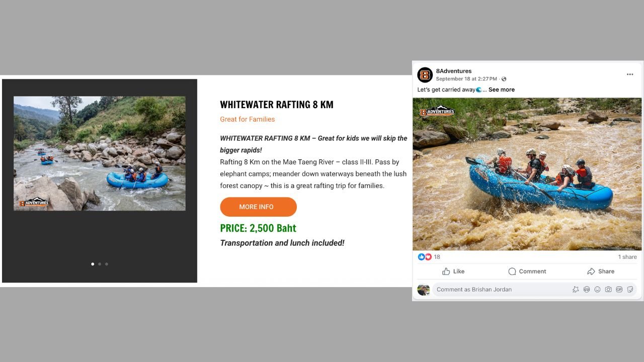Image resolution: width=644 pixels, height=362 pixels.
Task: Share the 8Adventures post
Action: (601, 271)
